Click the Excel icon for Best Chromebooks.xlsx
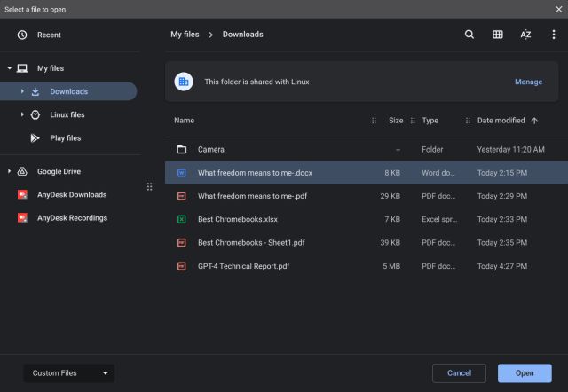 pos(181,218)
